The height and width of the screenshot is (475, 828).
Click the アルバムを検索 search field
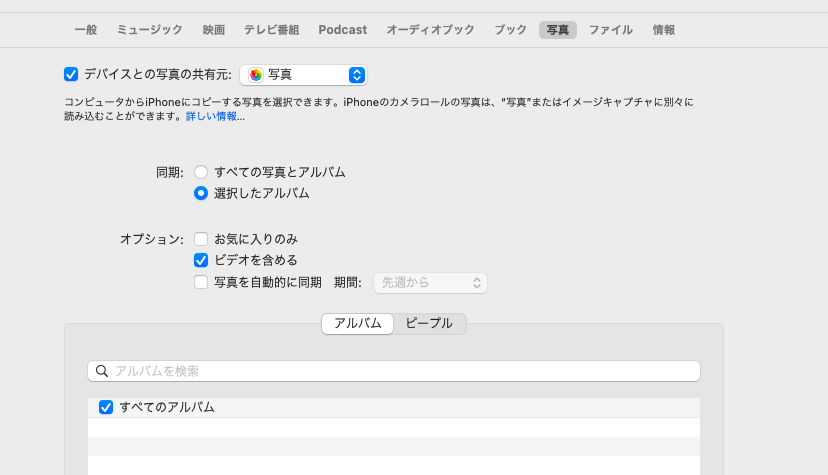[x=400, y=371]
